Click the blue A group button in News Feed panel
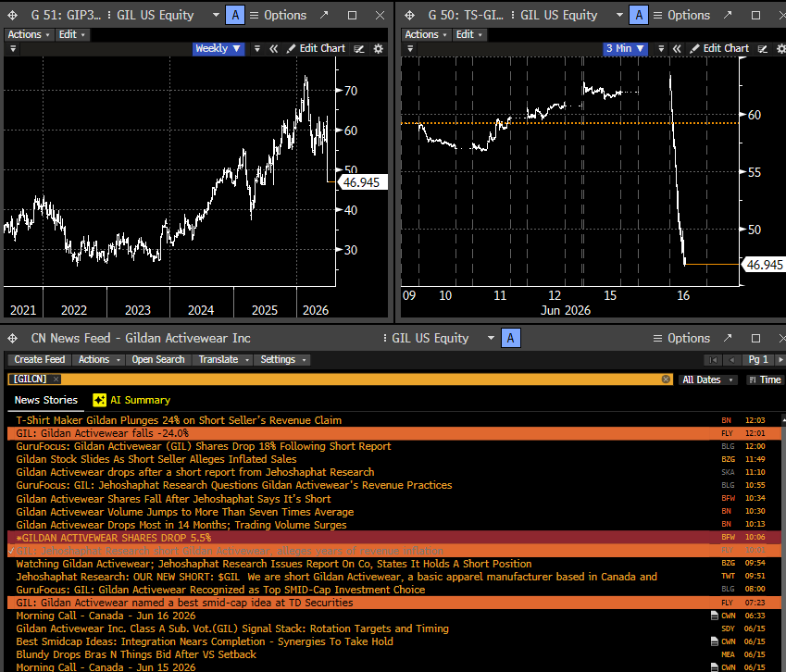Image resolution: width=786 pixels, height=672 pixels. point(511,338)
